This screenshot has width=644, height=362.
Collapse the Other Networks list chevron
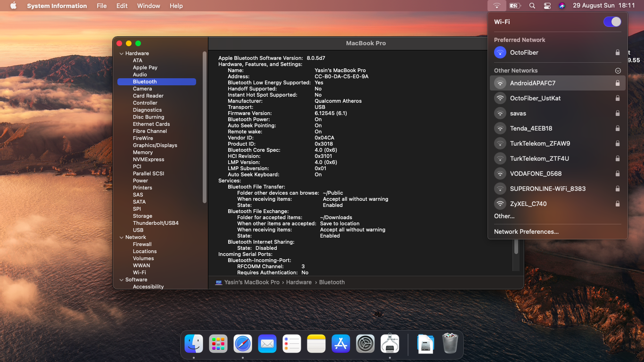pyautogui.click(x=618, y=71)
